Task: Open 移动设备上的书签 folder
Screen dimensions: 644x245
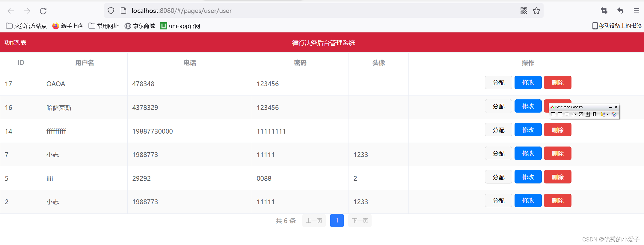Action: pos(617,26)
